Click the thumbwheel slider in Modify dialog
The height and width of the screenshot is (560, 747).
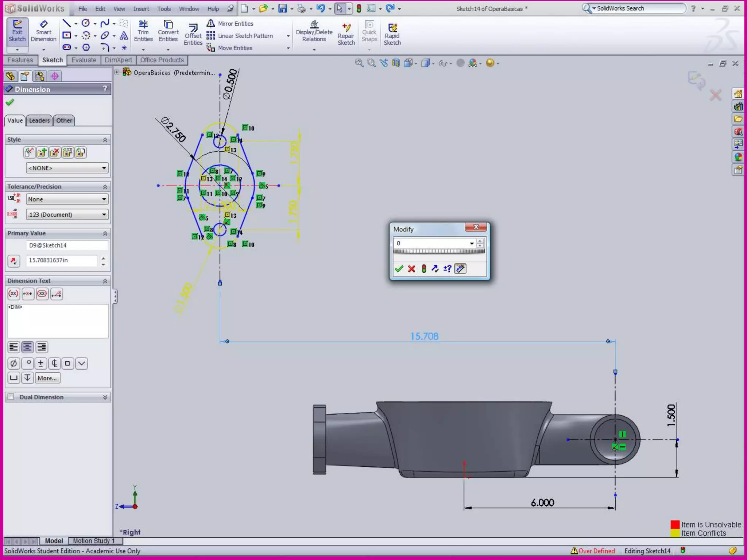pos(439,251)
